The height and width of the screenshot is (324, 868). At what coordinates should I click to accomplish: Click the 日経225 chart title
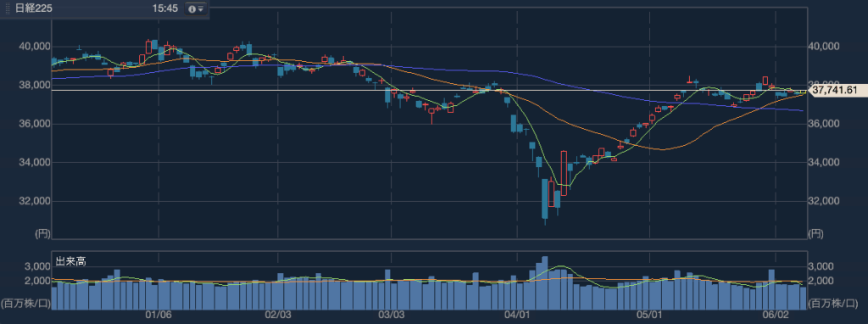tap(33, 9)
